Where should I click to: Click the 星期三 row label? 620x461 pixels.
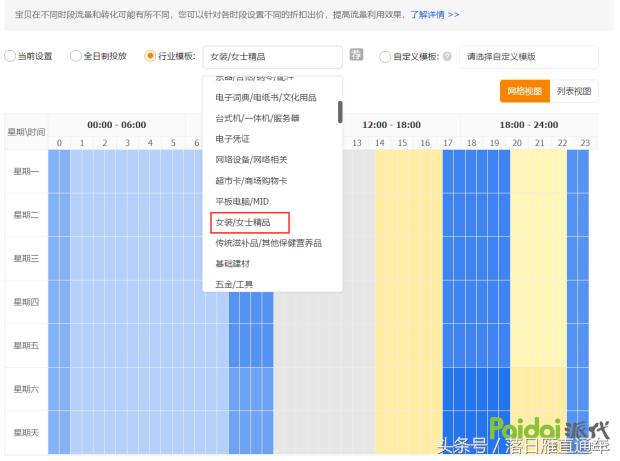pyautogui.click(x=26, y=258)
